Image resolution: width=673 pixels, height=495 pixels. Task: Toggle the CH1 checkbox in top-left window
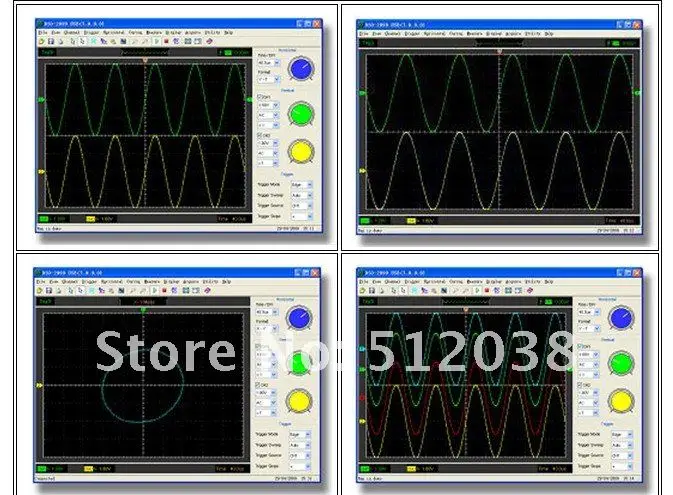pos(260,97)
